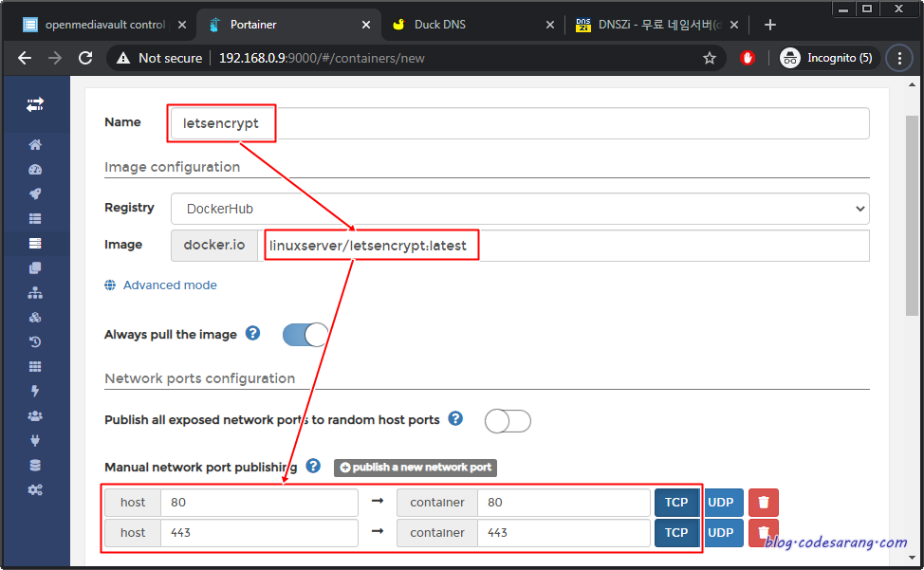Open the Registries database icon

tap(35, 465)
